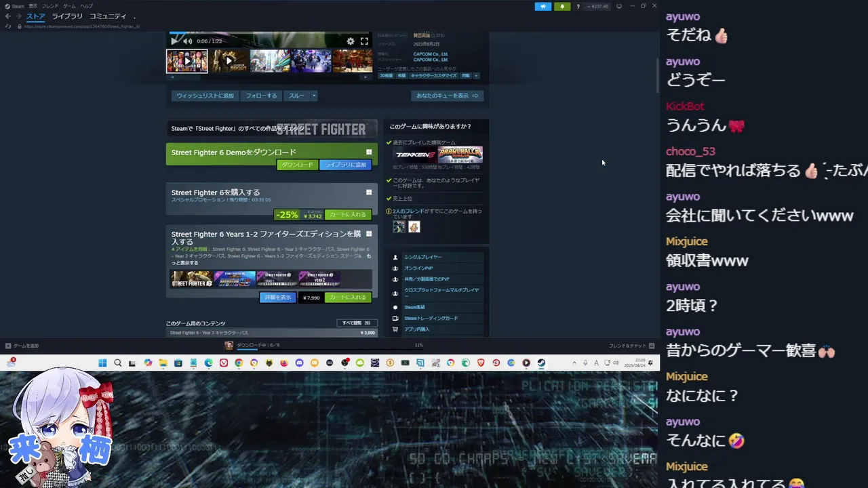Open the green notifications bell
The height and width of the screenshot is (488, 868).
(x=562, y=6)
